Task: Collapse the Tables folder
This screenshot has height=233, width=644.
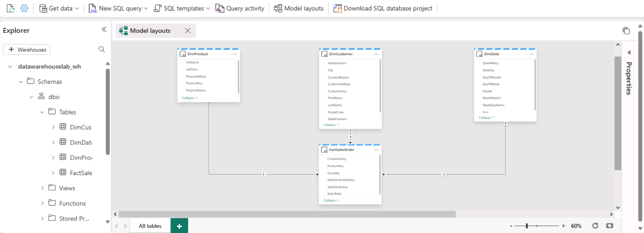Action: pyautogui.click(x=42, y=112)
